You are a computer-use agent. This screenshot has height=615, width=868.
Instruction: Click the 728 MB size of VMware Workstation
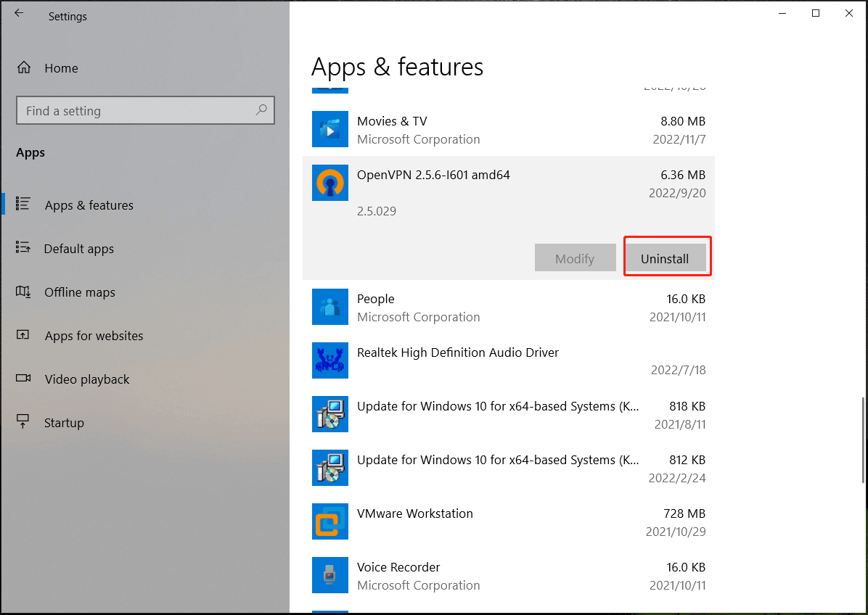684,513
